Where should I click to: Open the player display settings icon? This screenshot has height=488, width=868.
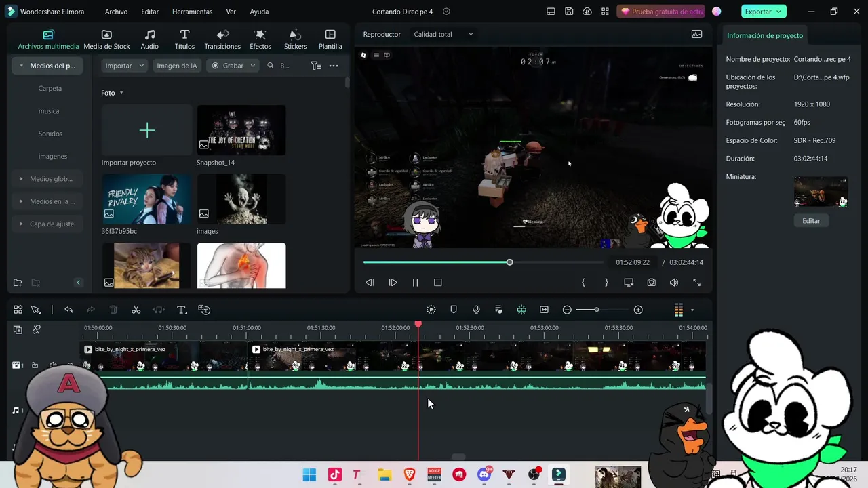(629, 283)
